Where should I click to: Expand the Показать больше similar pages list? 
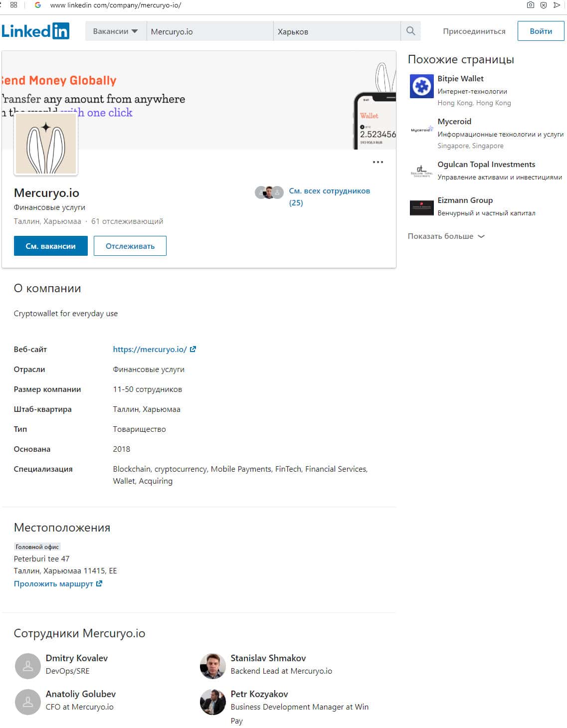(446, 236)
